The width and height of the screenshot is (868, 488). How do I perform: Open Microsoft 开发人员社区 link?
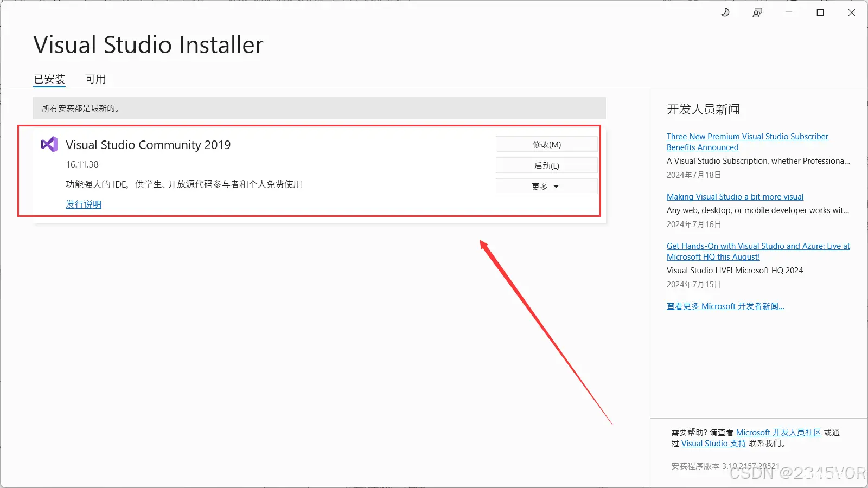click(778, 433)
